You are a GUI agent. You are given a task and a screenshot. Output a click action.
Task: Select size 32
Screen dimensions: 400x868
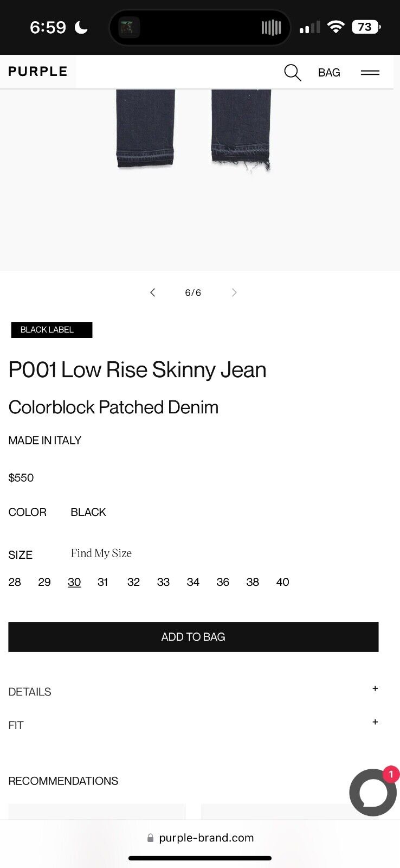coord(133,582)
